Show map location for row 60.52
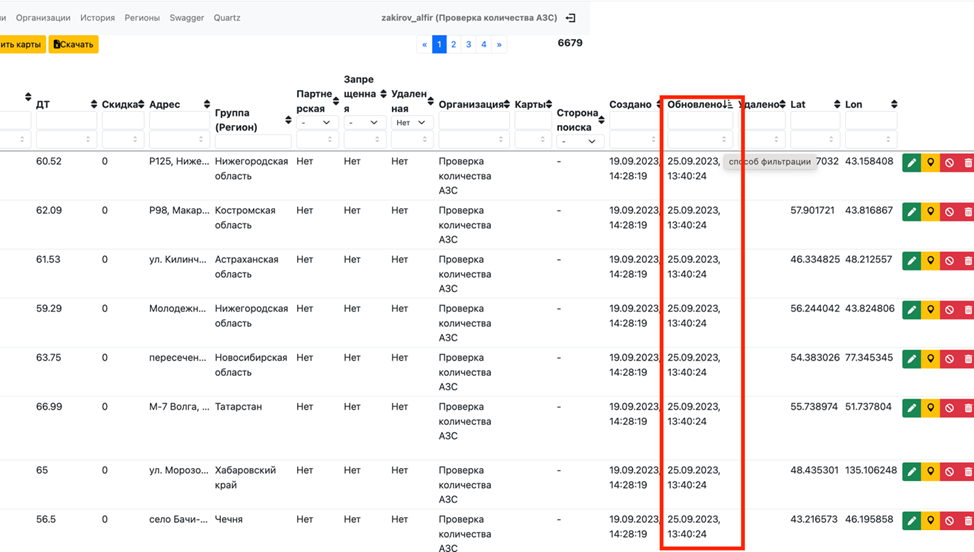Viewport: 974px width, 552px height. coord(931,163)
